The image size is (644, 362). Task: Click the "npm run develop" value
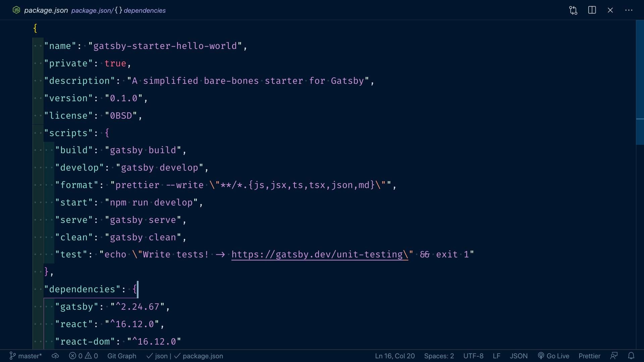point(152,202)
